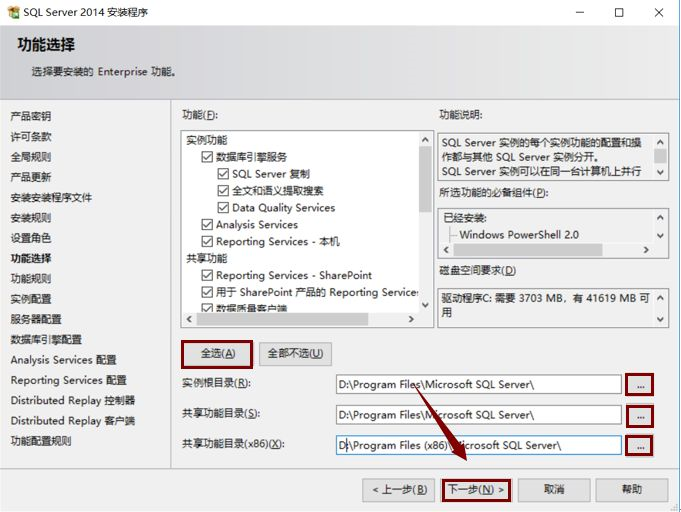Click the 全选(A) button
681x512 pixels.
click(217, 353)
